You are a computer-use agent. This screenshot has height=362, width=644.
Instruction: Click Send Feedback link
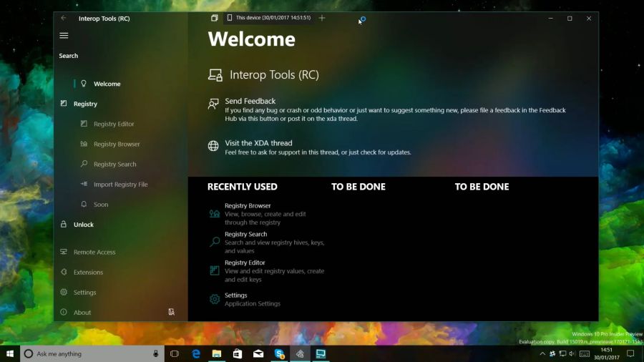click(x=250, y=101)
